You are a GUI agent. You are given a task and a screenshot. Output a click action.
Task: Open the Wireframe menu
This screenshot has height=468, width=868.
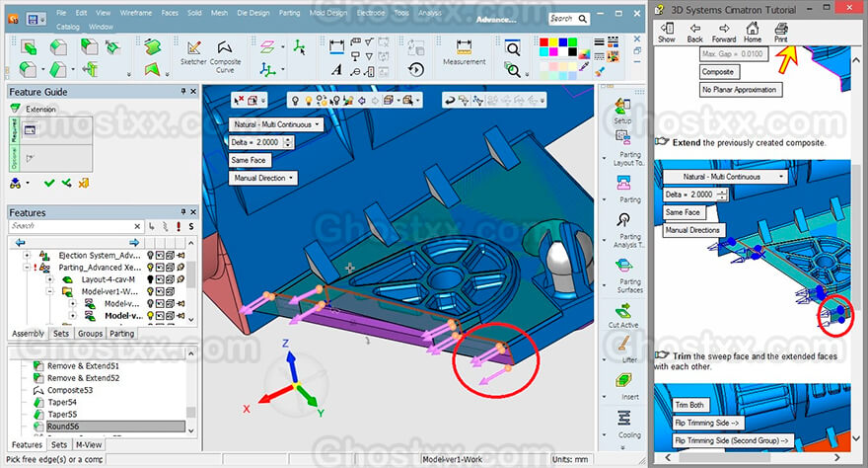(136, 13)
